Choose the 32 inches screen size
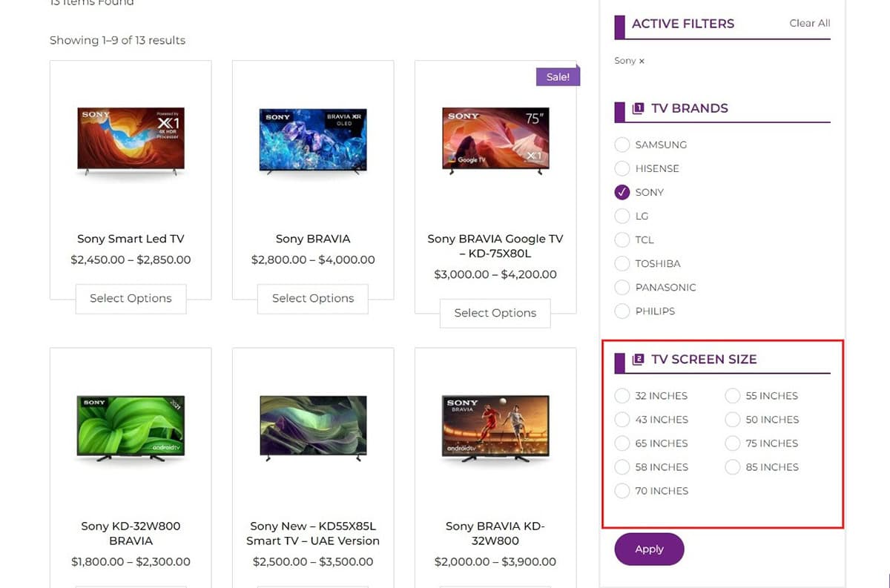Viewport: 890px width, 588px height. [x=622, y=396]
